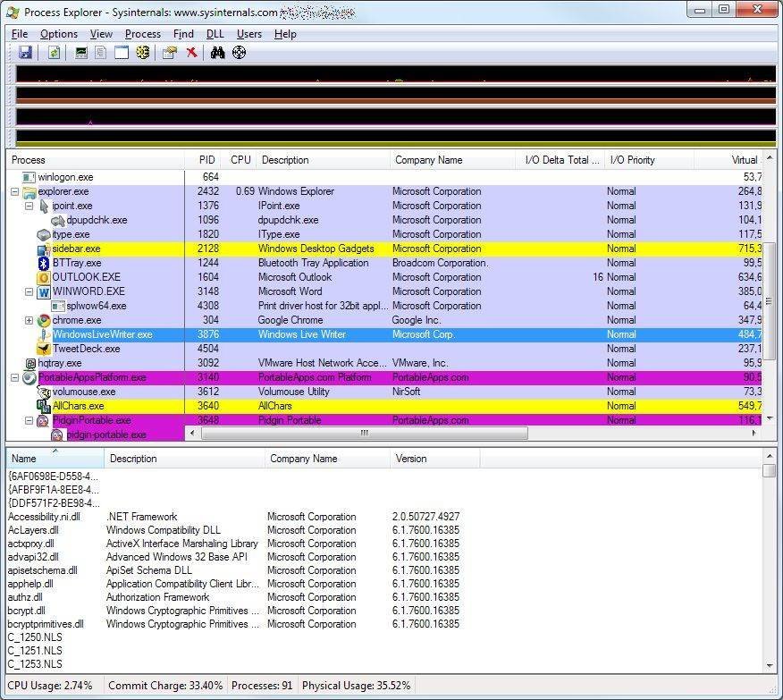Toggle the Show Process Tree icon
This screenshot has height=700, width=783.
[100, 53]
